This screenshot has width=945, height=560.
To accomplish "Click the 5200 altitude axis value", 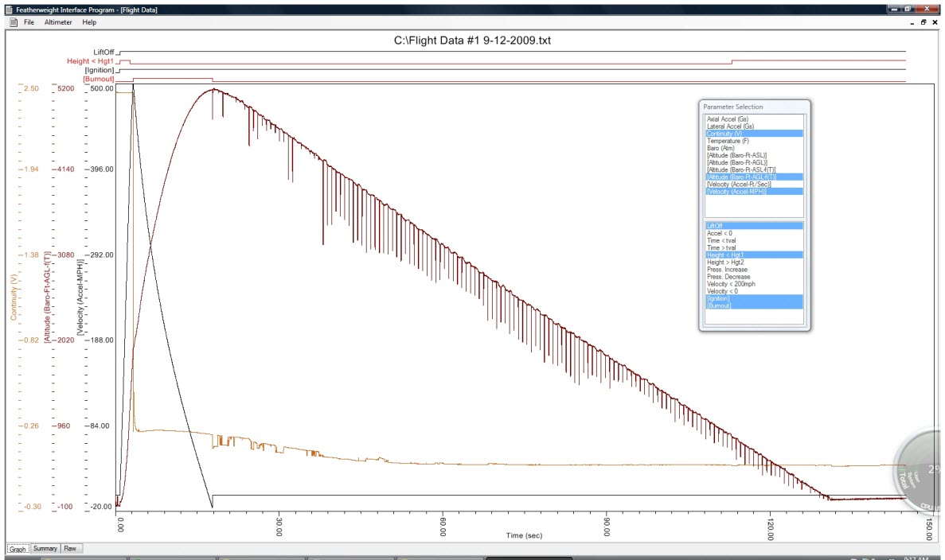I will (66, 88).
